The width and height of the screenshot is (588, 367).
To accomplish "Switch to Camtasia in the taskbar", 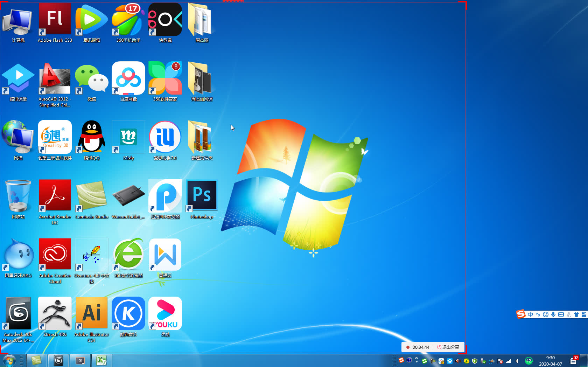I will (36, 360).
